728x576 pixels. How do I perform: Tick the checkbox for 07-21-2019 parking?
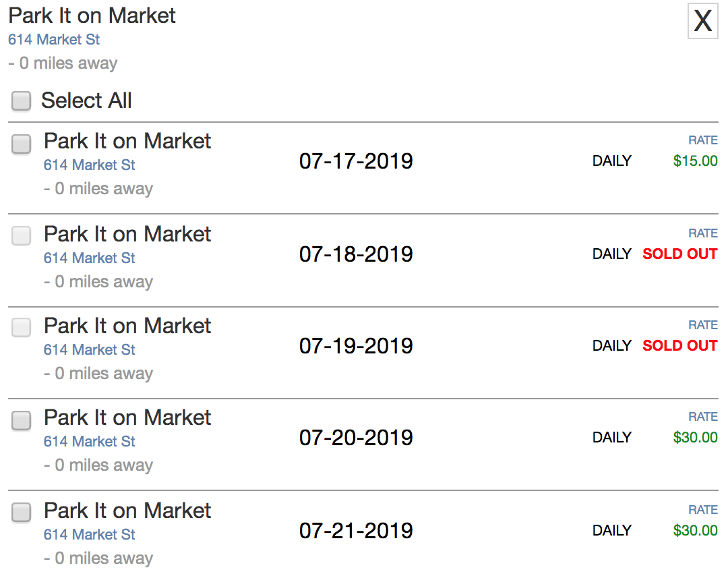22,513
